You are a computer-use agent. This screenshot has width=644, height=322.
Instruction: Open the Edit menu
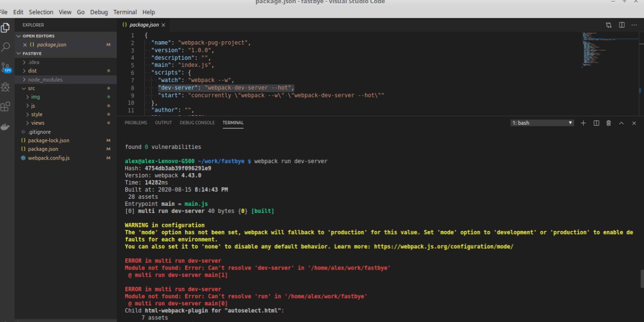coord(18,12)
